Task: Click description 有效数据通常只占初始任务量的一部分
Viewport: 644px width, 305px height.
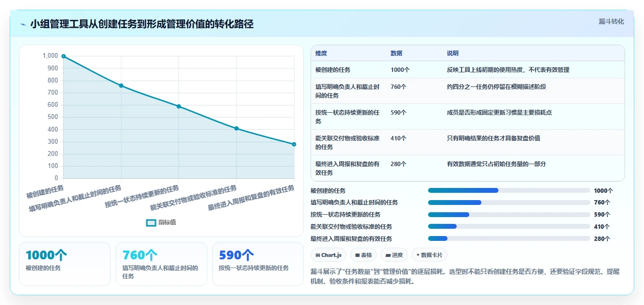Action: click(x=496, y=164)
